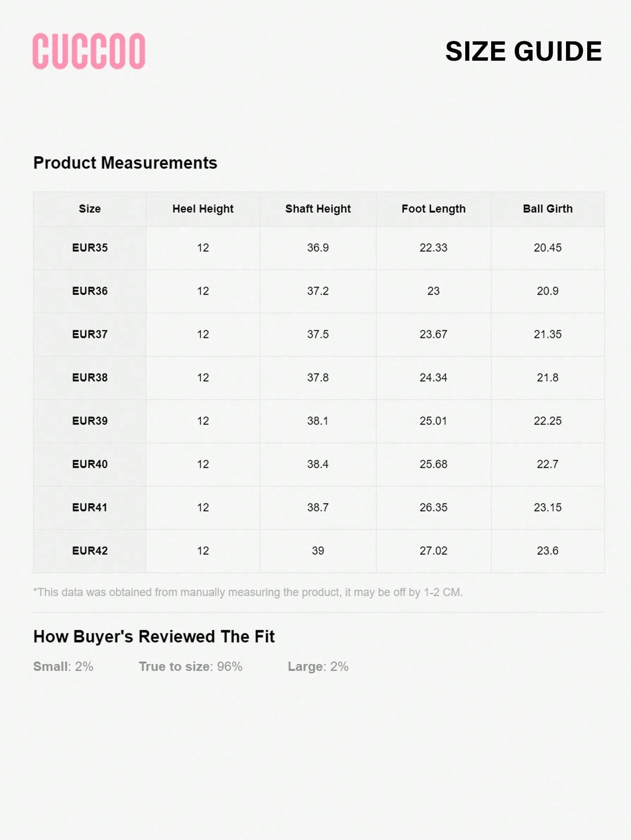This screenshot has width=631, height=840.
Task: Select the Small 2% fit rating
Action: click(x=63, y=667)
